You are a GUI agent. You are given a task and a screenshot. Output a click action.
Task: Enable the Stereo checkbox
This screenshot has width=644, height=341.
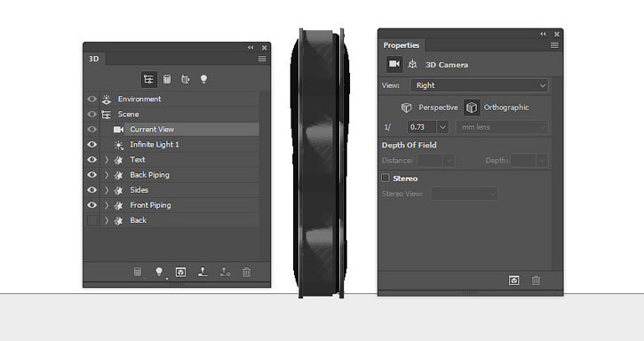point(386,178)
